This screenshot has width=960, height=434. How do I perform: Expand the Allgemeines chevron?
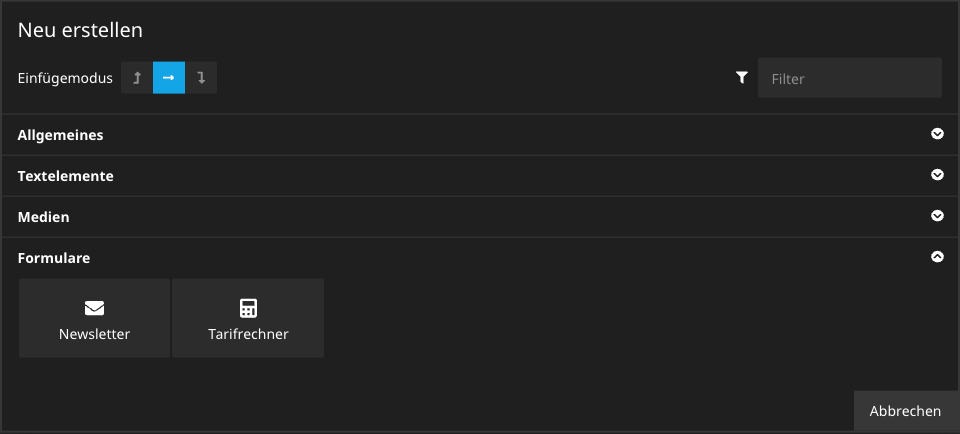coord(937,134)
